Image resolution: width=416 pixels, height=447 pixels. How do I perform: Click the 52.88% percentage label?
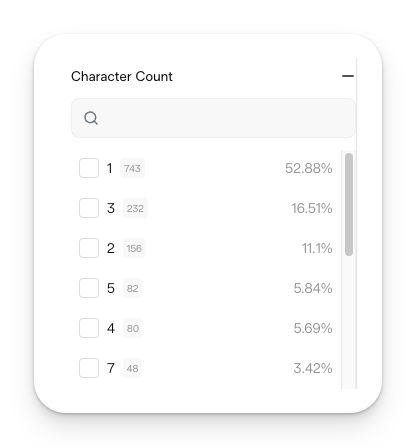click(309, 168)
